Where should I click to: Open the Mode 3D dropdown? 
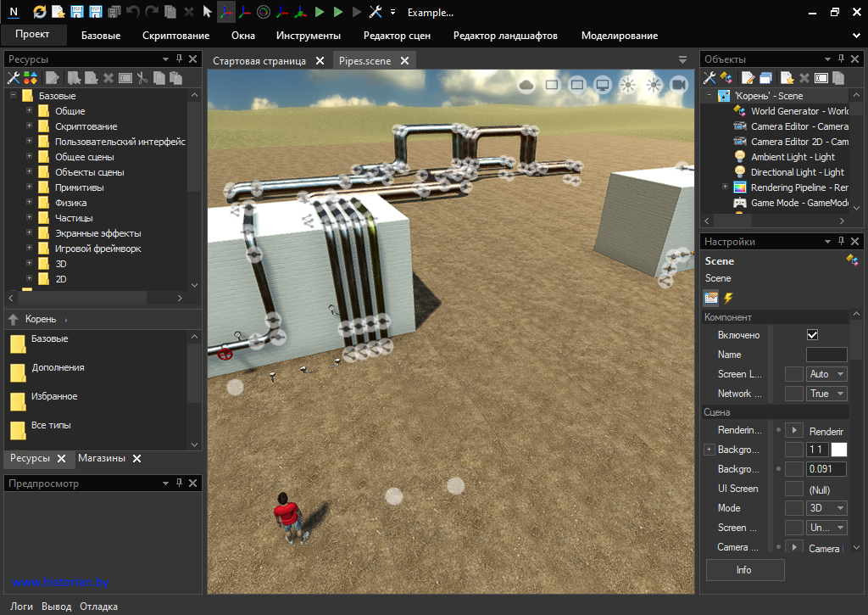tap(827, 508)
